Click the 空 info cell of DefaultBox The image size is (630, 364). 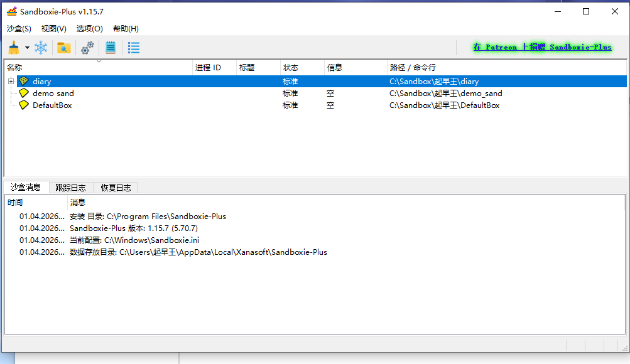tap(330, 105)
